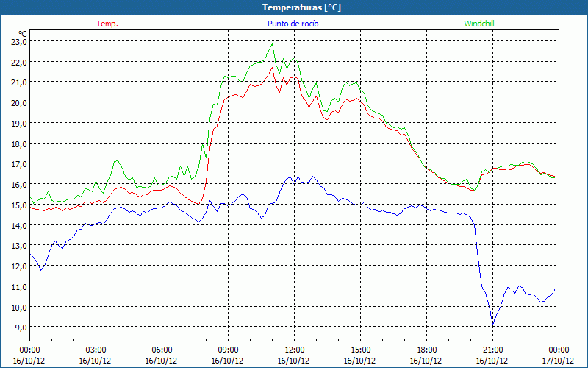Click the 21:00 time axis label
This screenshot has width=588, height=368.
[492, 350]
